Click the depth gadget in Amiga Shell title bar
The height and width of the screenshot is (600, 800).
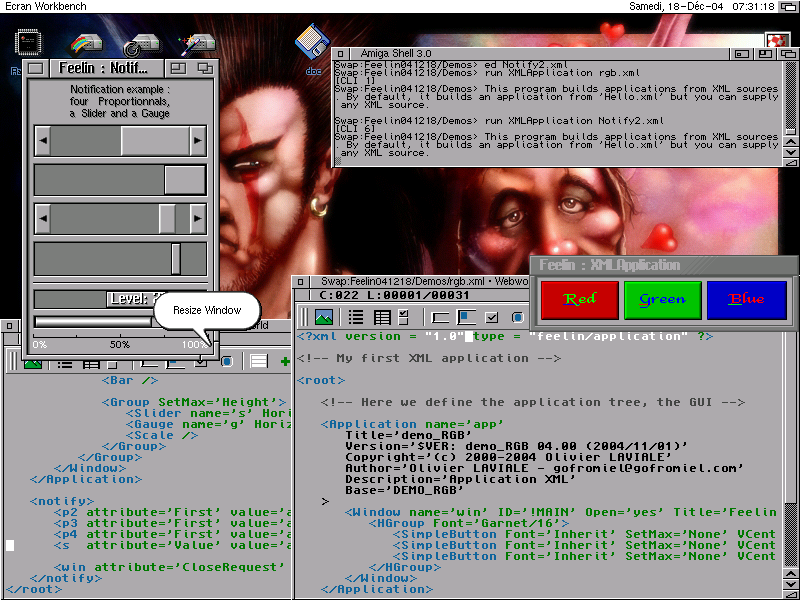coord(787,54)
